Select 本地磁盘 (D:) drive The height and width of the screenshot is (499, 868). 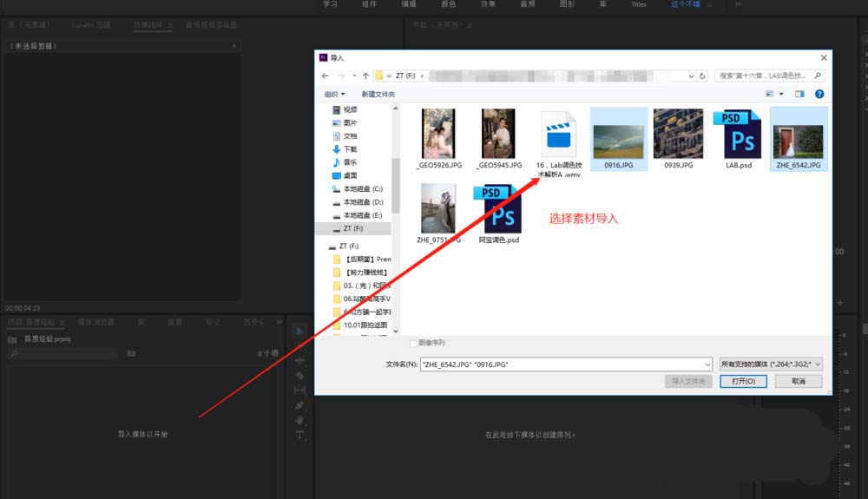357,202
